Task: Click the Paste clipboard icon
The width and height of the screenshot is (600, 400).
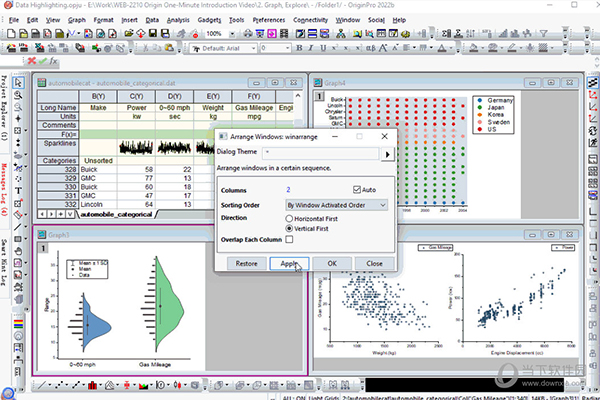Action: pyautogui.click(x=169, y=48)
